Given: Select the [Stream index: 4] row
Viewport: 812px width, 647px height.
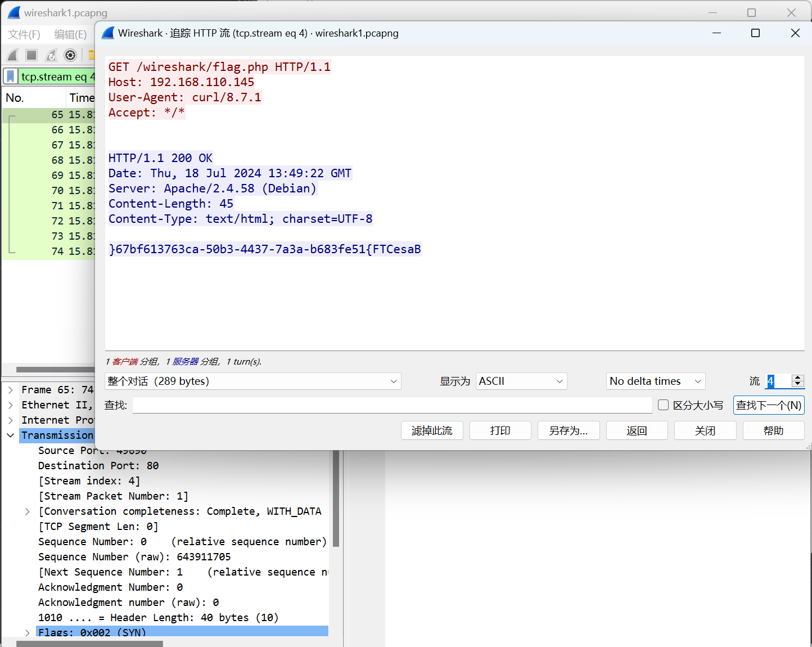Looking at the screenshot, I should point(89,481).
